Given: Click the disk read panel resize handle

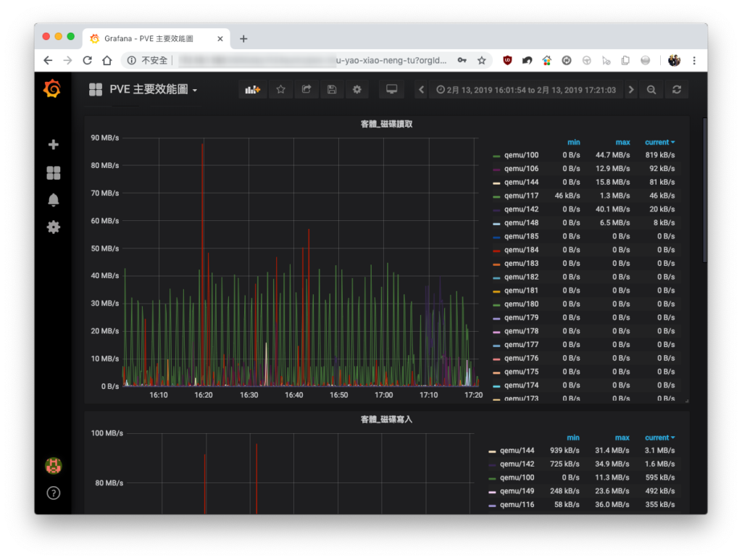Looking at the screenshot, I should (x=686, y=401).
